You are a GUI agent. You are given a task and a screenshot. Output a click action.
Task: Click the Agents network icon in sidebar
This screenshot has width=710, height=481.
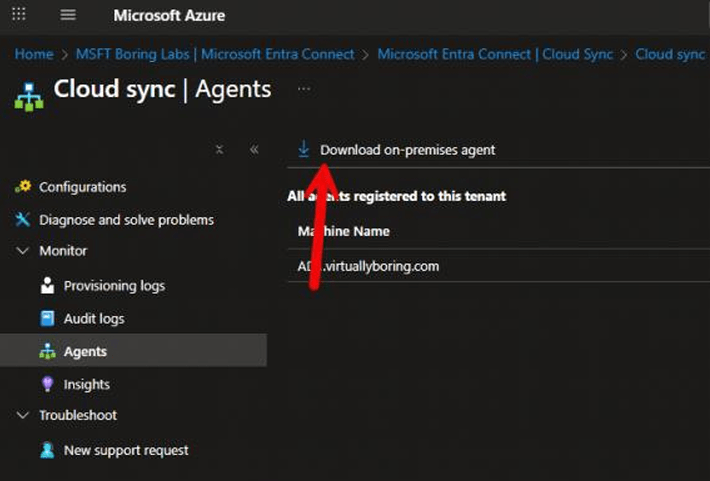[47, 351]
